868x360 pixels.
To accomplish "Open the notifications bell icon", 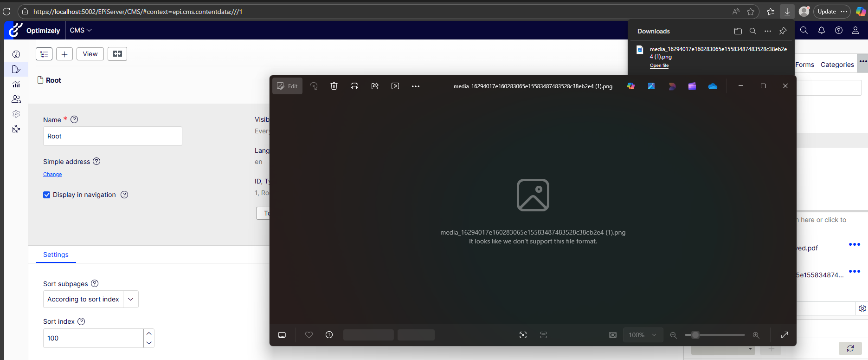I will click(x=822, y=30).
